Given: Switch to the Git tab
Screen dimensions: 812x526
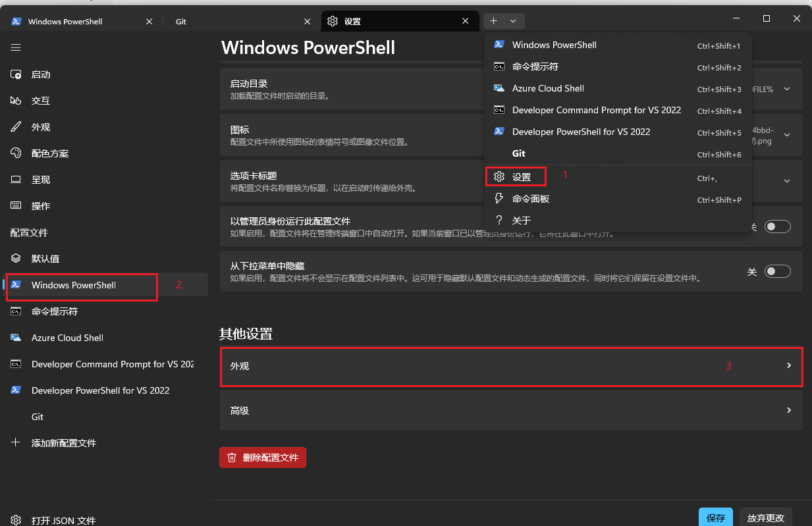Looking at the screenshot, I should [181, 21].
